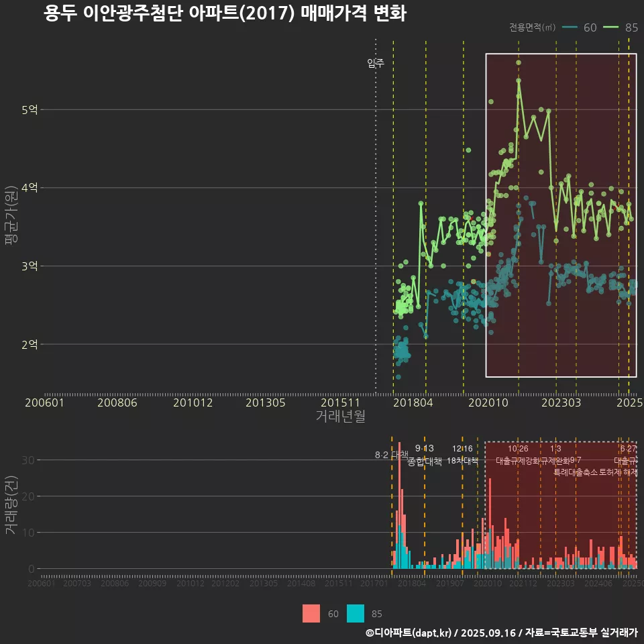The height and width of the screenshot is (644, 644).
Task: Click the '8·2 대책' policy annotation
Action: point(391,455)
